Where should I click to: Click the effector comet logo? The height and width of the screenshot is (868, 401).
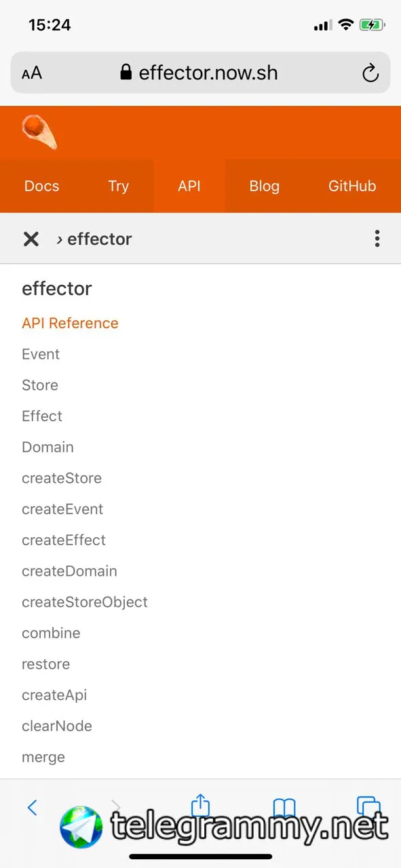click(39, 132)
